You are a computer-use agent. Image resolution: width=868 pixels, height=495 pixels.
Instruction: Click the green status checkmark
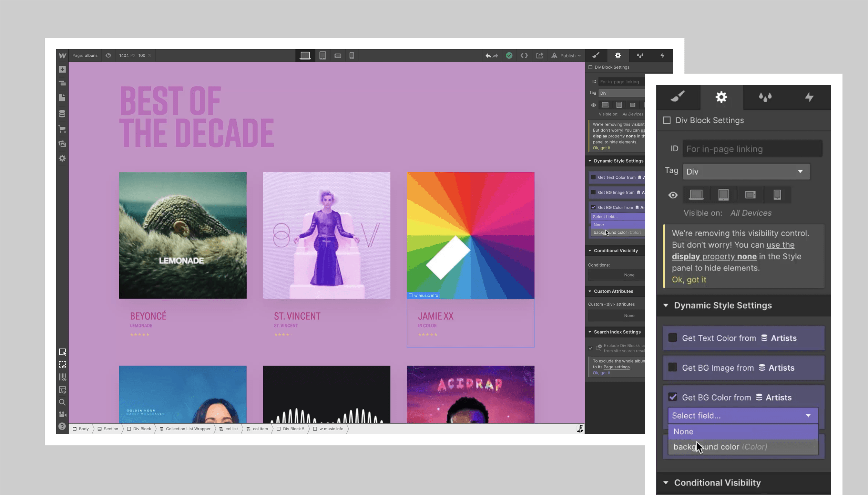coord(509,55)
